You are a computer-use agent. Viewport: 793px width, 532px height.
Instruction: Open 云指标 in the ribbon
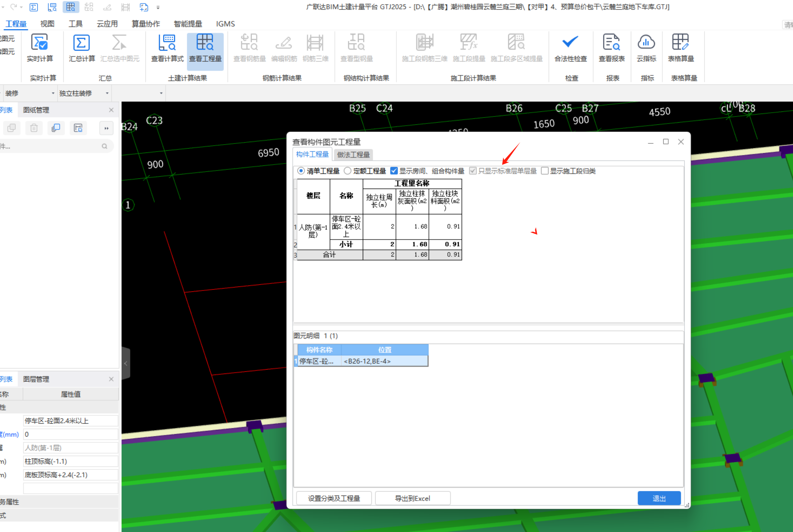click(646, 48)
